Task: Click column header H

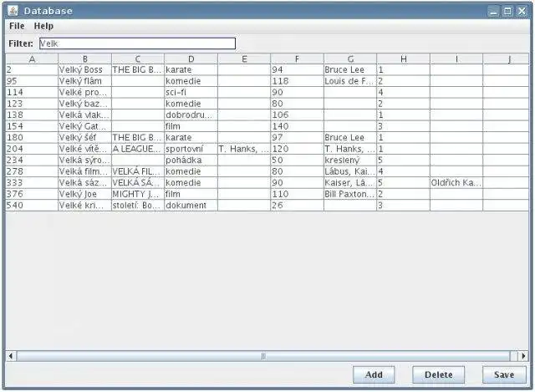Action: coord(404,59)
